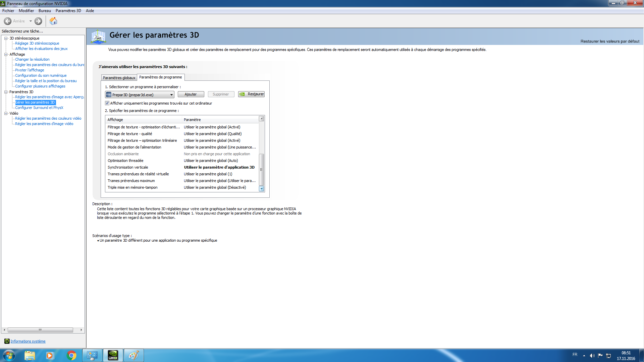Open the Paramètres 3D menu
Viewport: 644px width, 362px height.
(68, 11)
